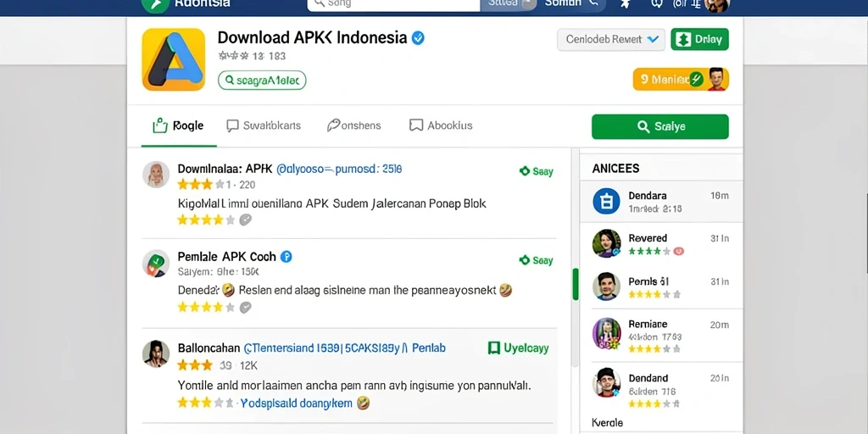Open the Revered entry in the ANICEES list
Image resolution: width=868 pixels, height=434 pixels.
(661, 244)
